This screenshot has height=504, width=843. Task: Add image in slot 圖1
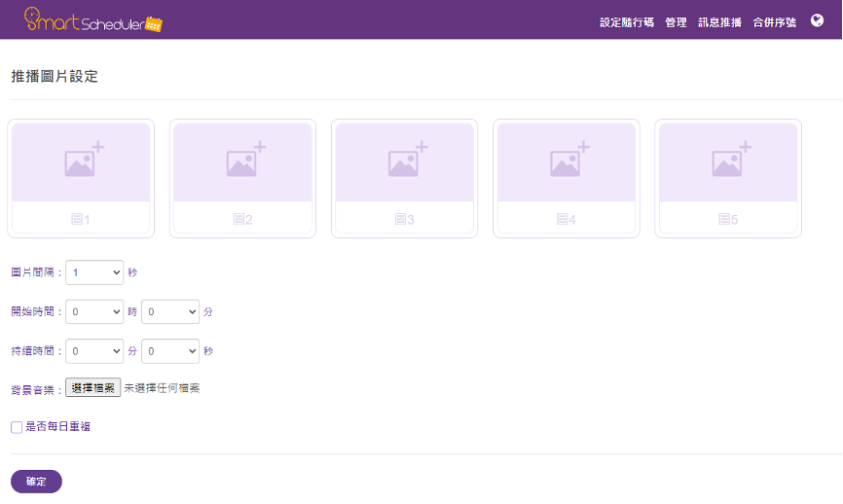click(81, 162)
